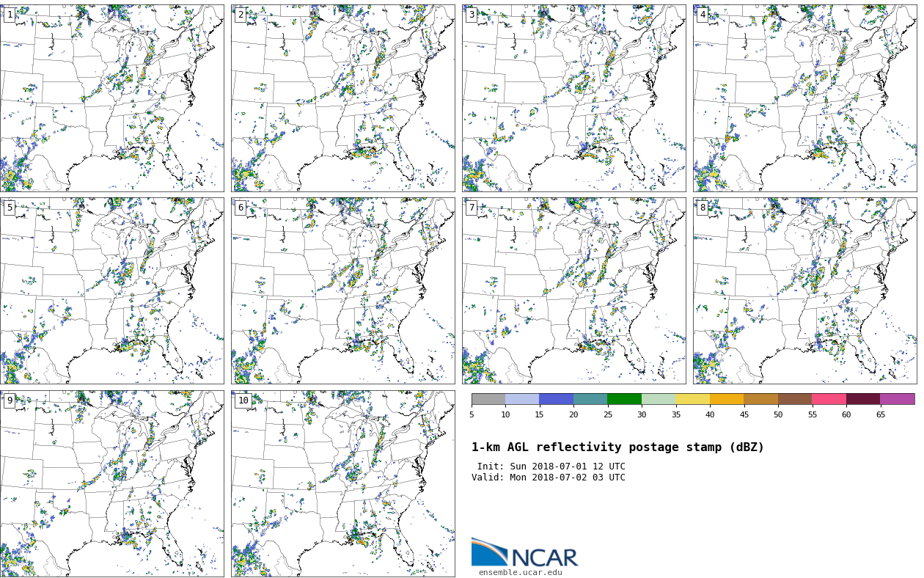Click the number label 4 on fourth map
Screen dimensions: 924x578
click(703, 15)
